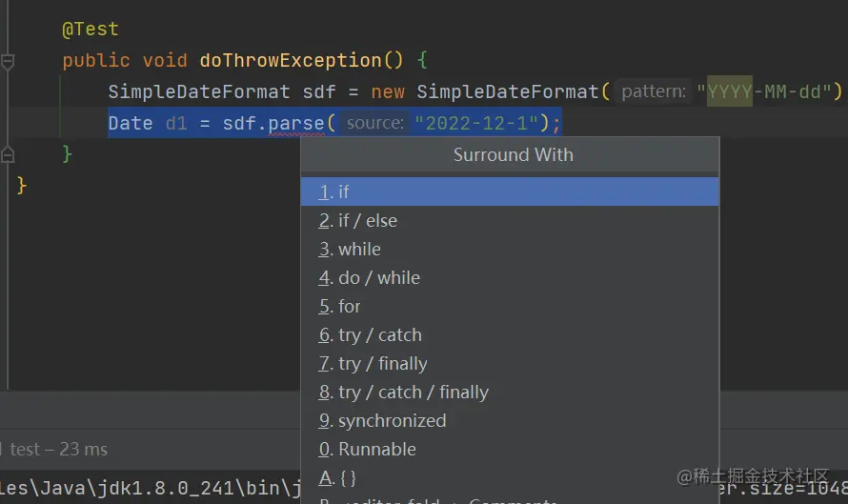The width and height of the screenshot is (848, 504).
Task: Choose 'if / else' surround option
Action: point(510,220)
